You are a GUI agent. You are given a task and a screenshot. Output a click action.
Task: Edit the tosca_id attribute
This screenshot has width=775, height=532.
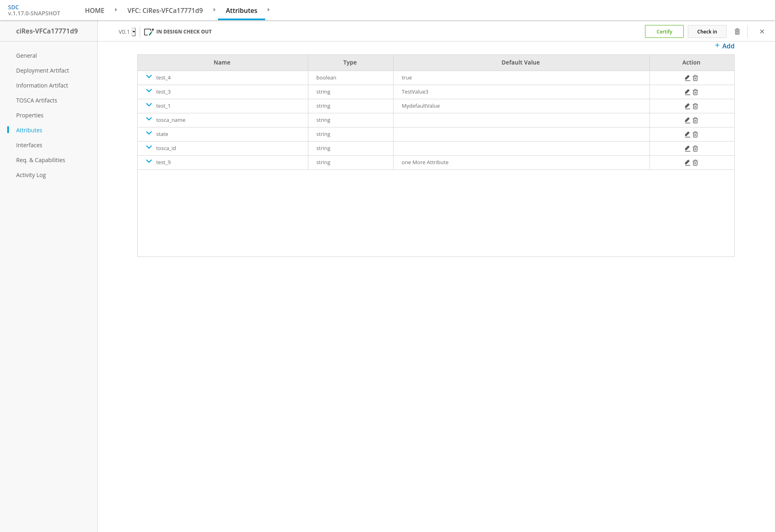pyautogui.click(x=687, y=148)
